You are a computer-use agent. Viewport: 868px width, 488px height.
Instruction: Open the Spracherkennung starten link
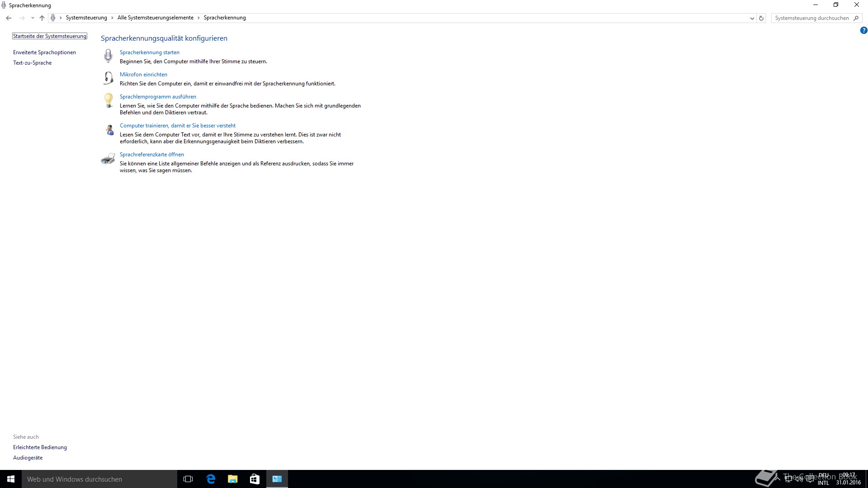[x=150, y=52]
